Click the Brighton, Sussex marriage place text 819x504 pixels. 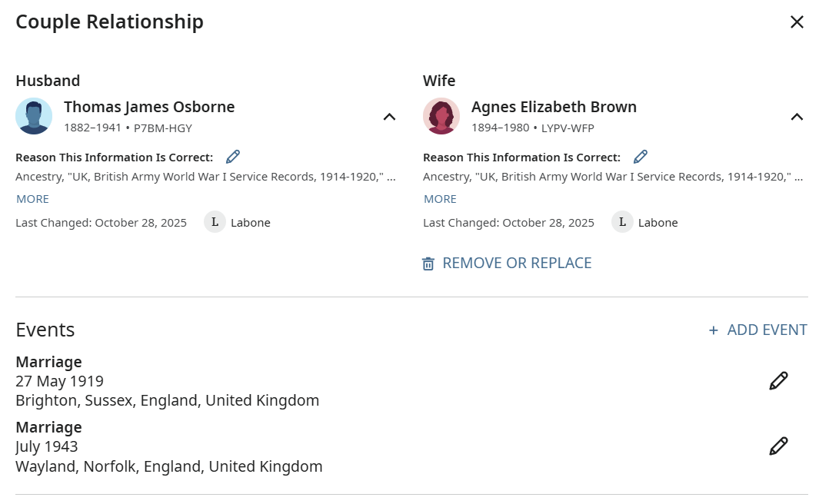(167, 400)
